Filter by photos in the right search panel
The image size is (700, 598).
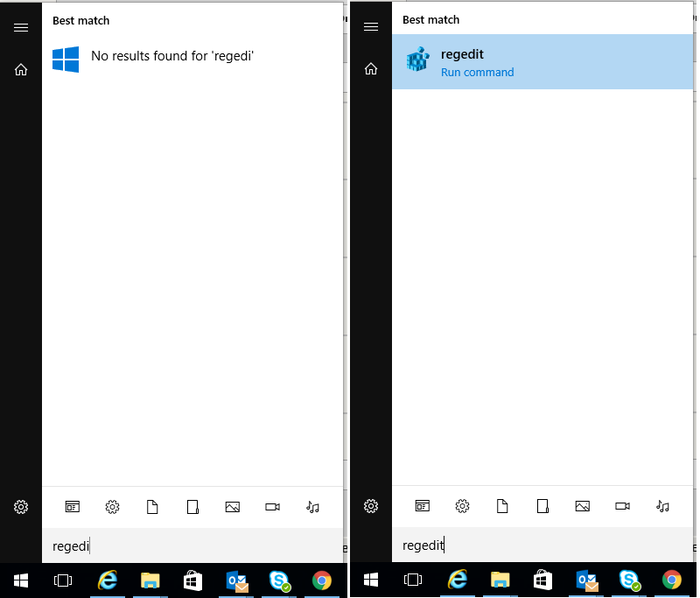(582, 506)
